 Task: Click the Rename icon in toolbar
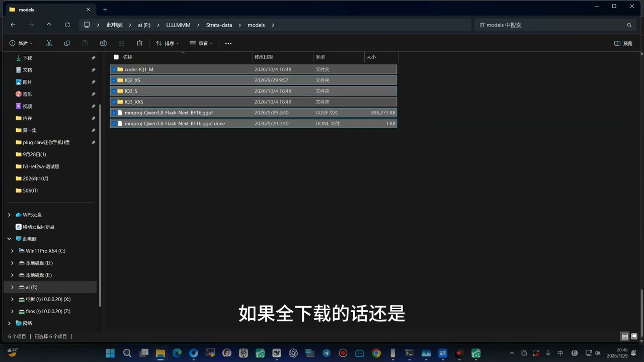(103, 43)
